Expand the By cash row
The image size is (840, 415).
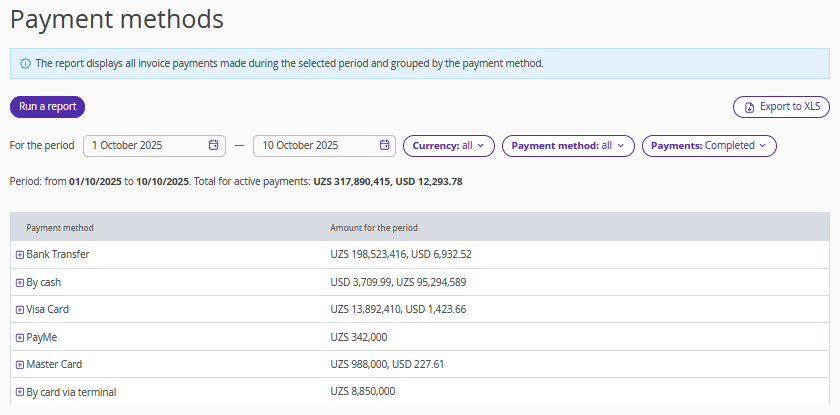click(x=20, y=283)
